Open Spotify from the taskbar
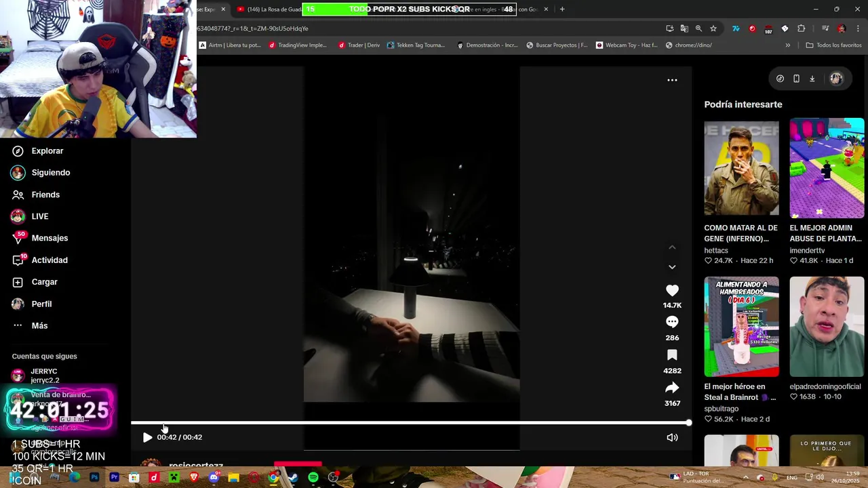Viewport: 868px width, 488px height. 313,478
